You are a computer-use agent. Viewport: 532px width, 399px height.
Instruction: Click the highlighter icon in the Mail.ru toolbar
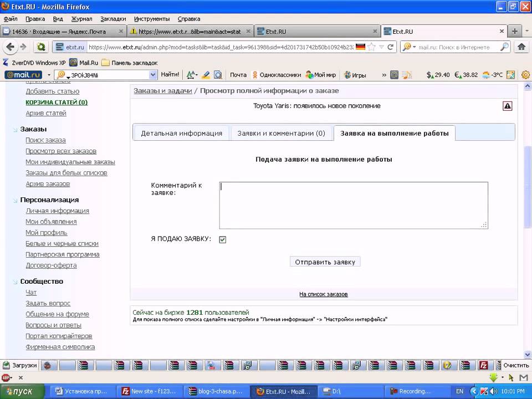tap(206, 75)
